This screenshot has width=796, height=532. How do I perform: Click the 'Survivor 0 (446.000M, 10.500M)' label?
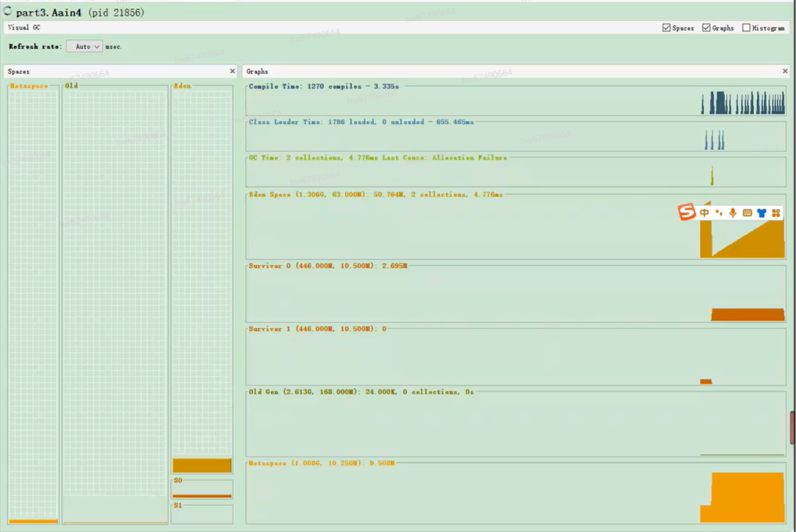coord(328,266)
